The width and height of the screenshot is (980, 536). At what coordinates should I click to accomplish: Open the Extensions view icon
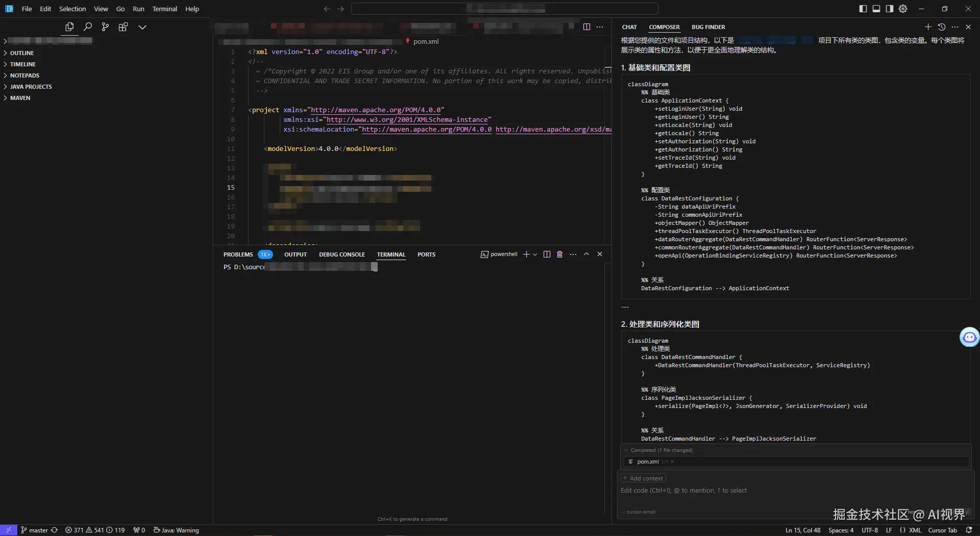[x=123, y=27]
